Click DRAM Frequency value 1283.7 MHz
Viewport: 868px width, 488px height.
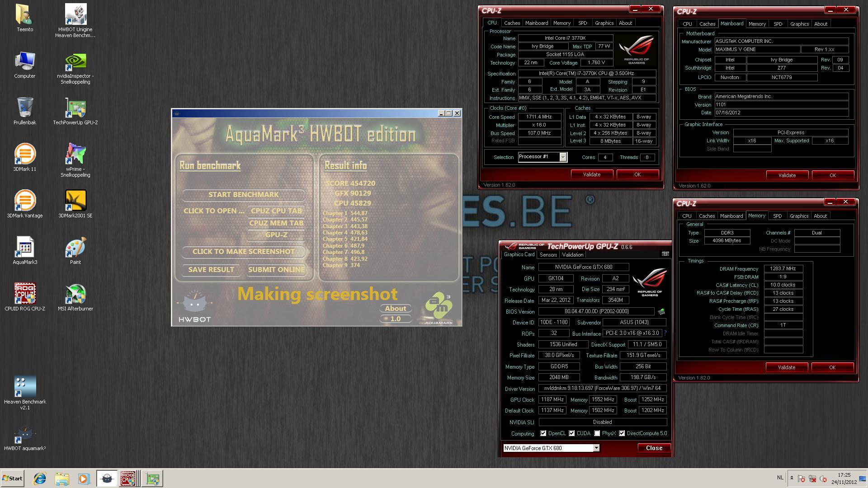coord(783,268)
